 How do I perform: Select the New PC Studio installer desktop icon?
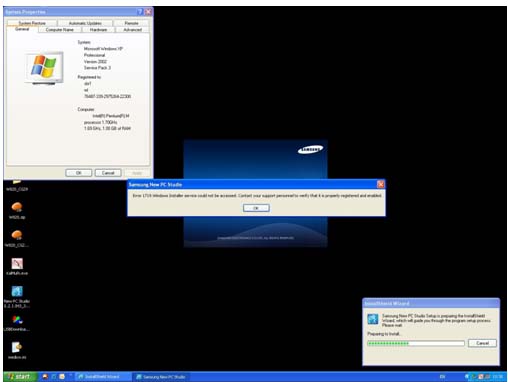coord(17,291)
